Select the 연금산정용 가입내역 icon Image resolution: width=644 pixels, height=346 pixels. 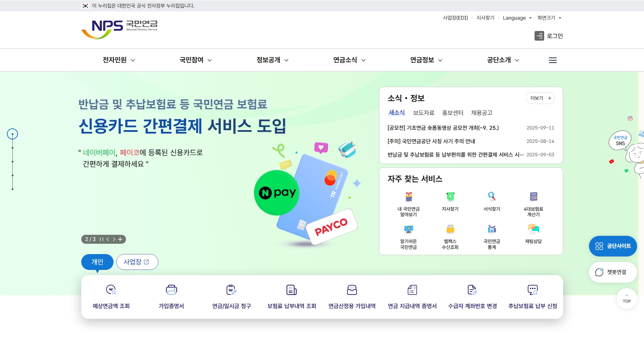click(352, 290)
